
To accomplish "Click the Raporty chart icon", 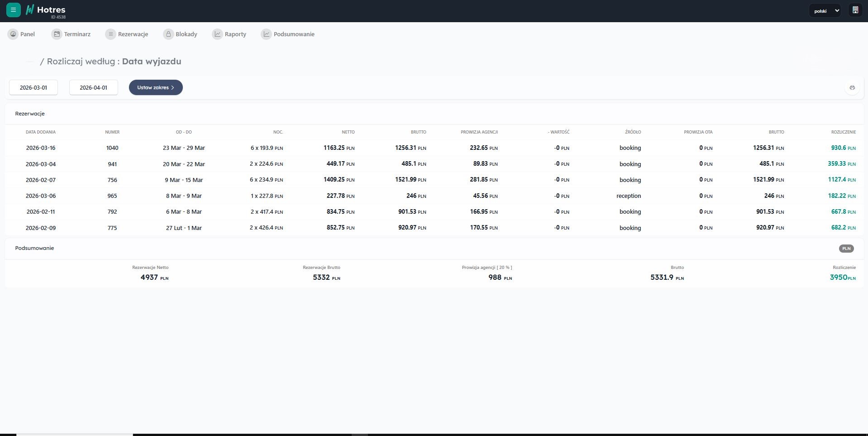I will pos(217,34).
